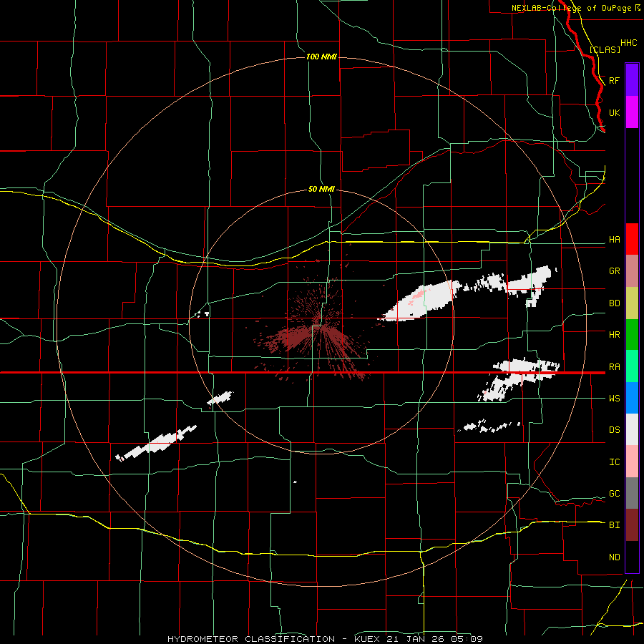Click the "HYDROMETEOR CLASSIFICATION" title text
644x644 pixels.
tap(251, 639)
